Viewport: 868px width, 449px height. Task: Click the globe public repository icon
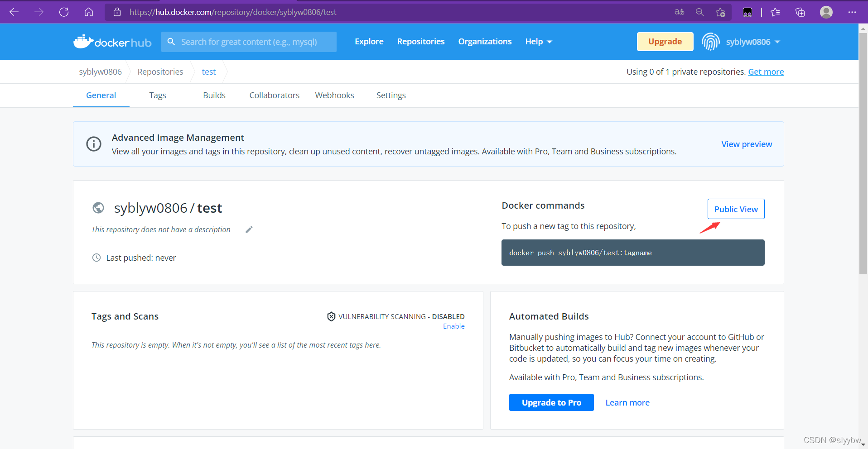tap(98, 208)
